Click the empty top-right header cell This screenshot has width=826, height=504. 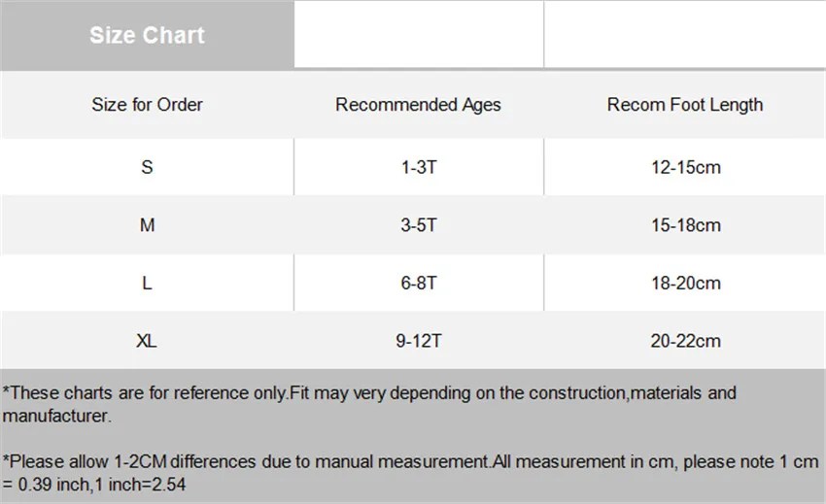(685, 34)
